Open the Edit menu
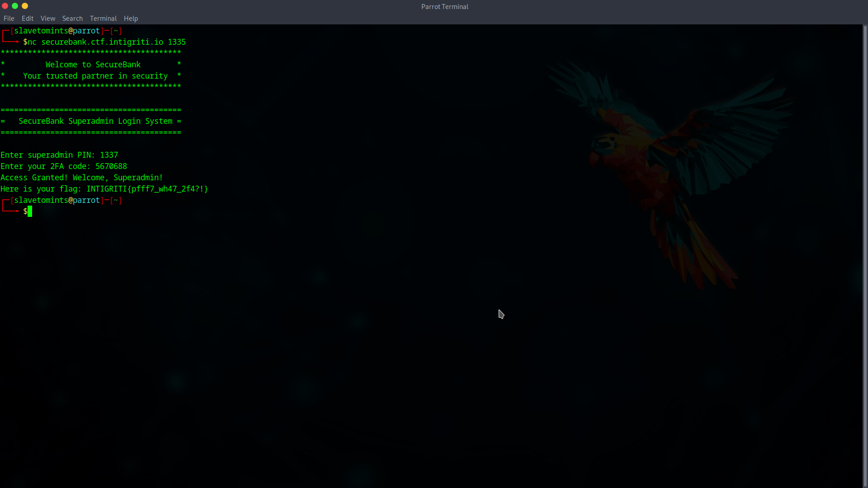This screenshot has width=868, height=488. (28, 19)
